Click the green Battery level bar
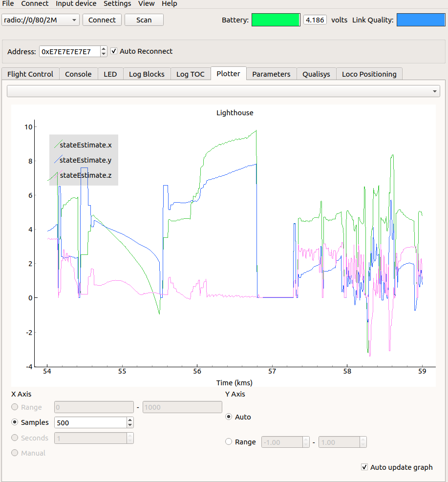 [276, 20]
